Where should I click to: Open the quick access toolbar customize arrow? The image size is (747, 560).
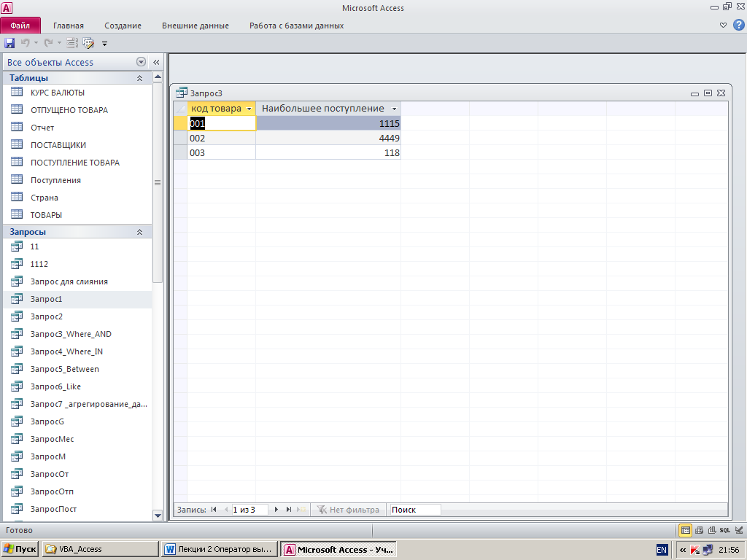click(105, 44)
